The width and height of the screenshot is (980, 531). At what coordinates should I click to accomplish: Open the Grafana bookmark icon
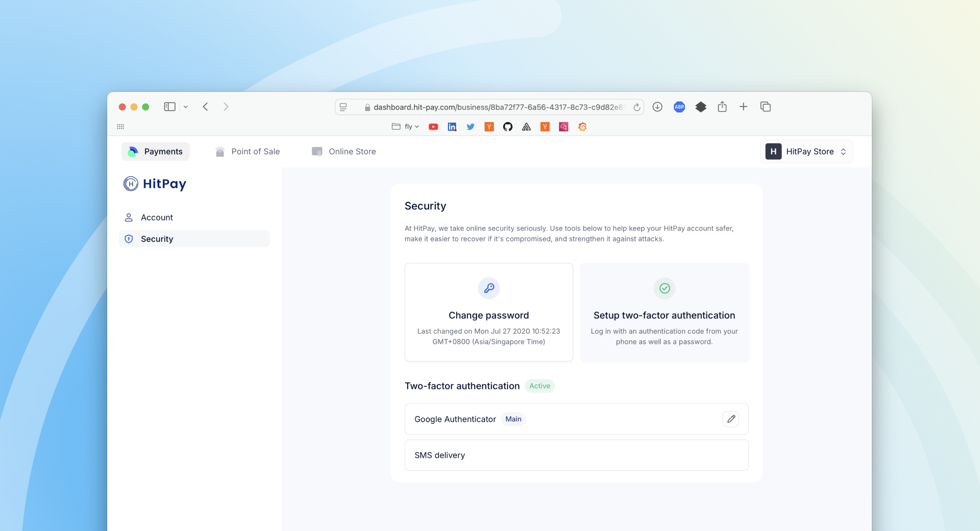(x=582, y=127)
